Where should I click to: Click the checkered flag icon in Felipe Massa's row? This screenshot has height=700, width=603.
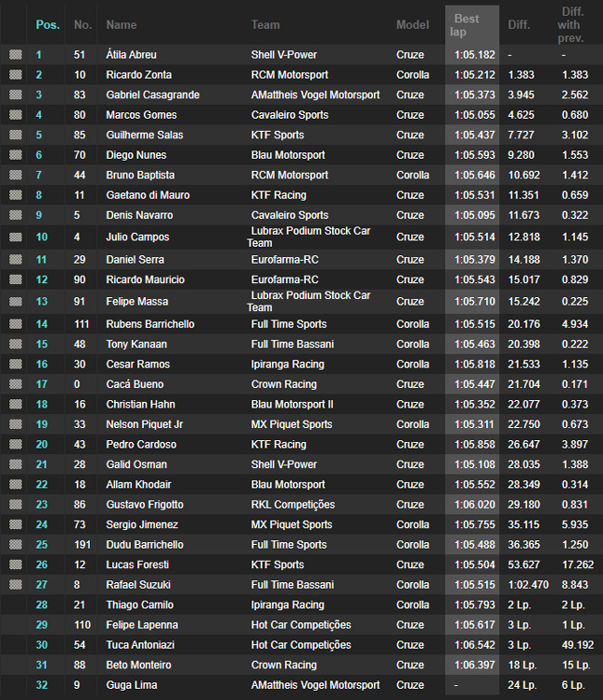(16, 302)
